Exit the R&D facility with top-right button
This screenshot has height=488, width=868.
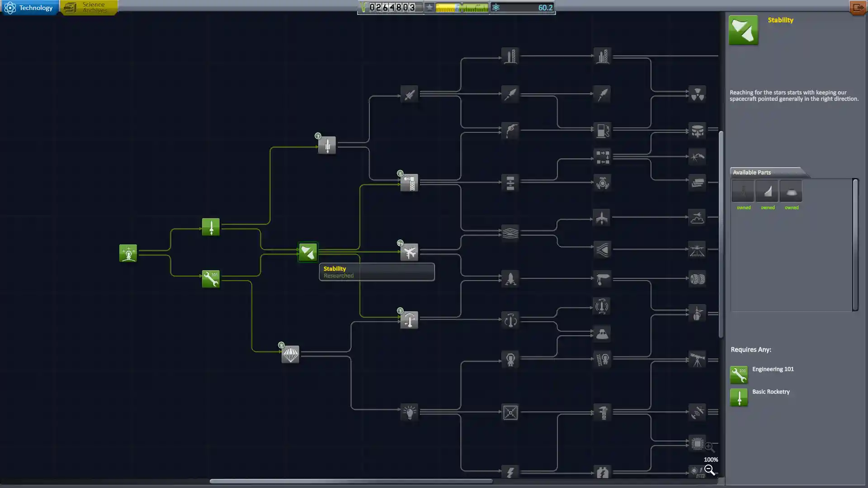click(857, 8)
